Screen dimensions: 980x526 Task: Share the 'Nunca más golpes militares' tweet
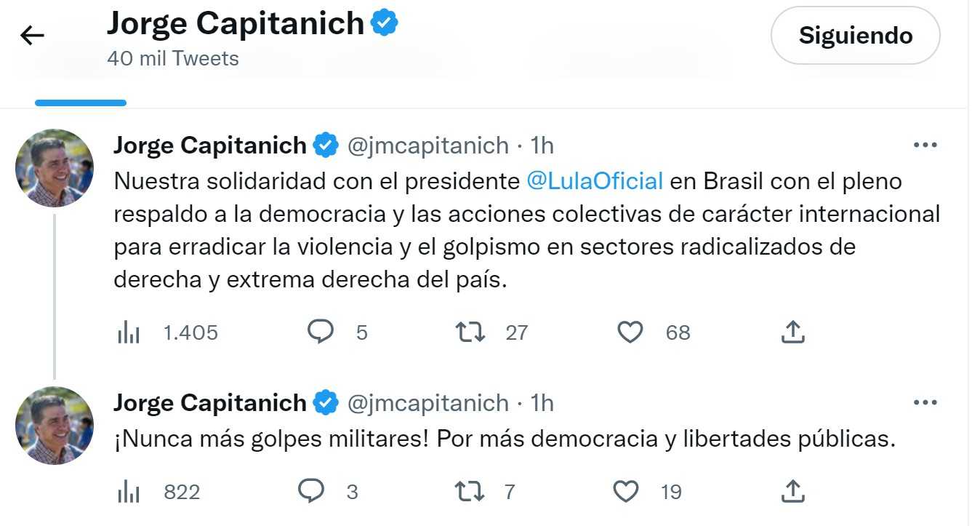coord(792,492)
